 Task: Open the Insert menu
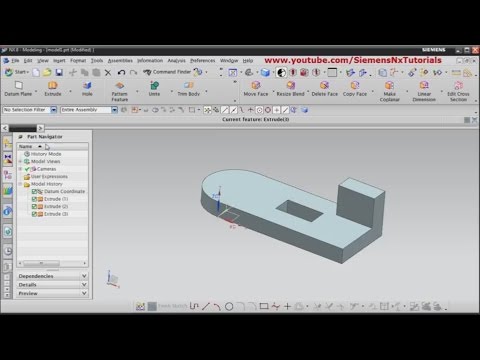click(59, 61)
